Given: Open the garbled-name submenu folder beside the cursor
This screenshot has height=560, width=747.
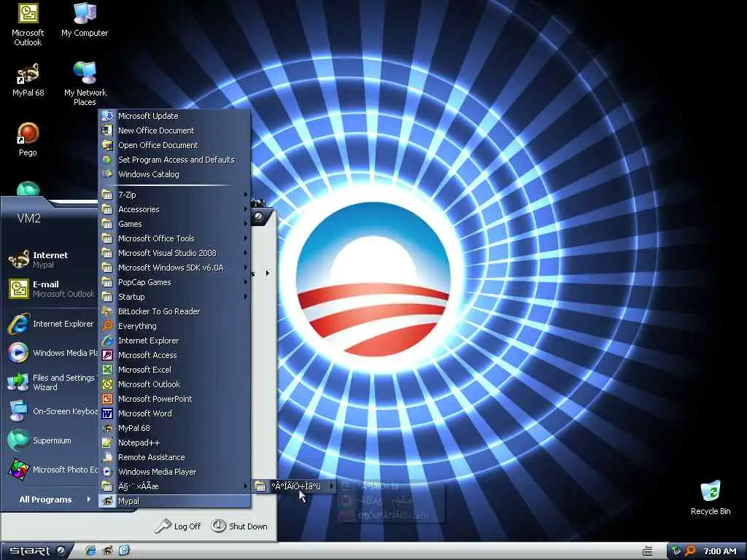Looking at the screenshot, I should click(x=294, y=486).
